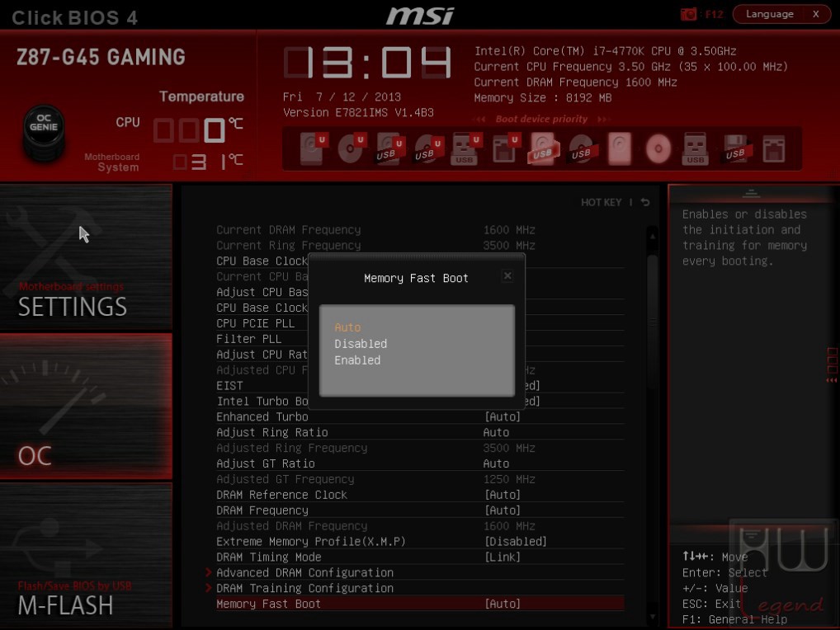
Task: Click the HOT KEY label
Action: tap(601, 202)
